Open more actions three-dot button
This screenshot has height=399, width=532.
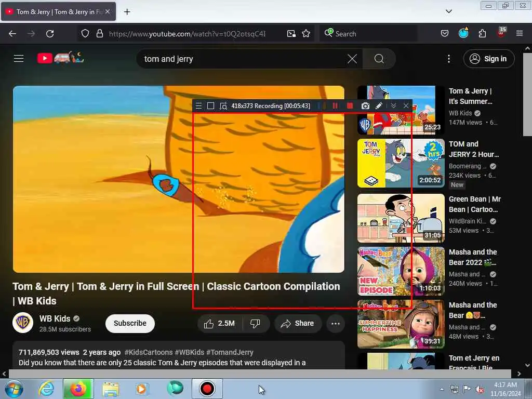tap(336, 323)
